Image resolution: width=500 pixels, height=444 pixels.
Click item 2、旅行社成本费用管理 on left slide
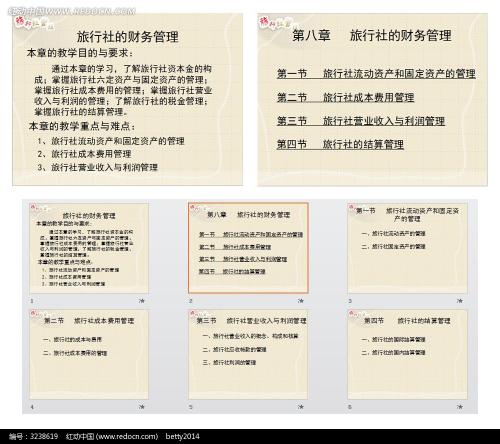(84, 154)
